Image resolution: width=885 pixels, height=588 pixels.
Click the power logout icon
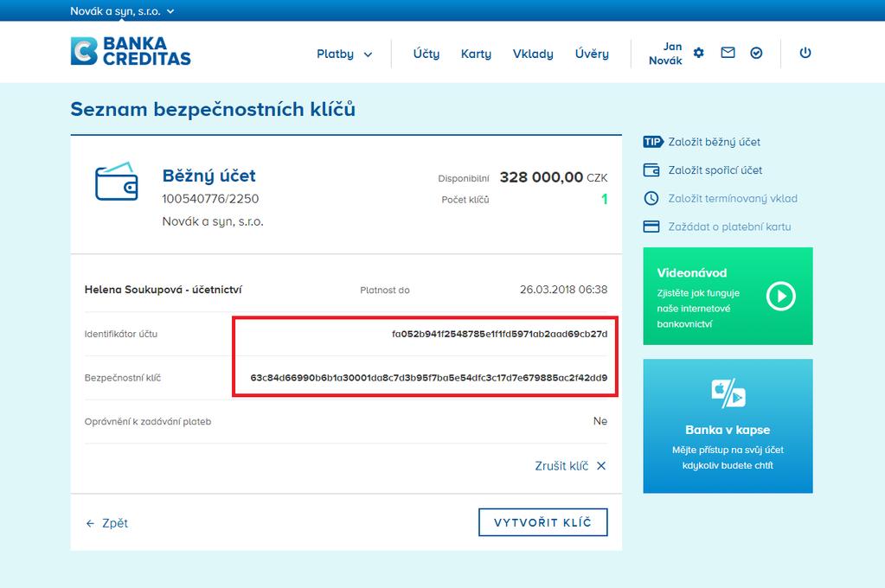tap(805, 53)
